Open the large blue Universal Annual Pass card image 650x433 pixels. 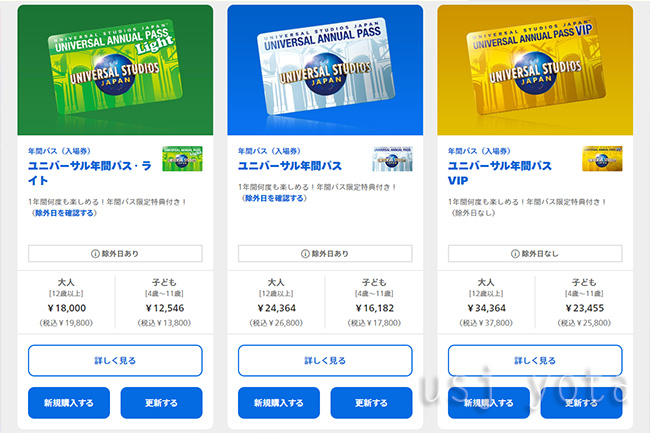point(325,70)
